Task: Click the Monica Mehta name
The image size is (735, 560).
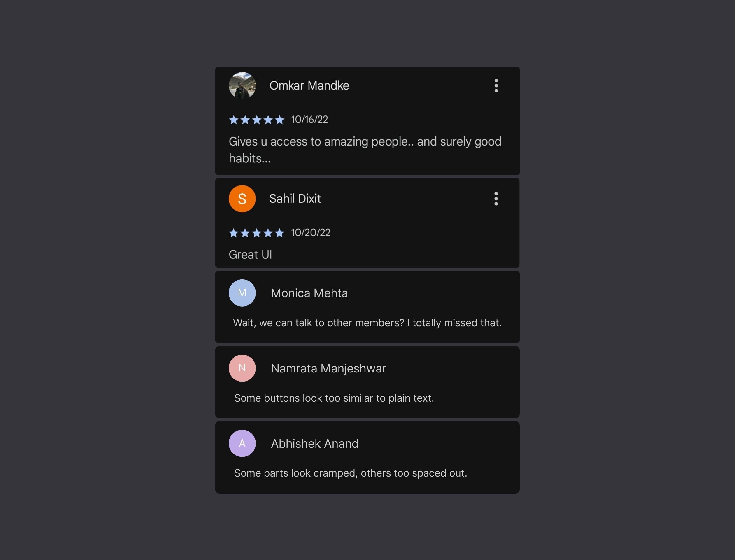Action: (309, 293)
